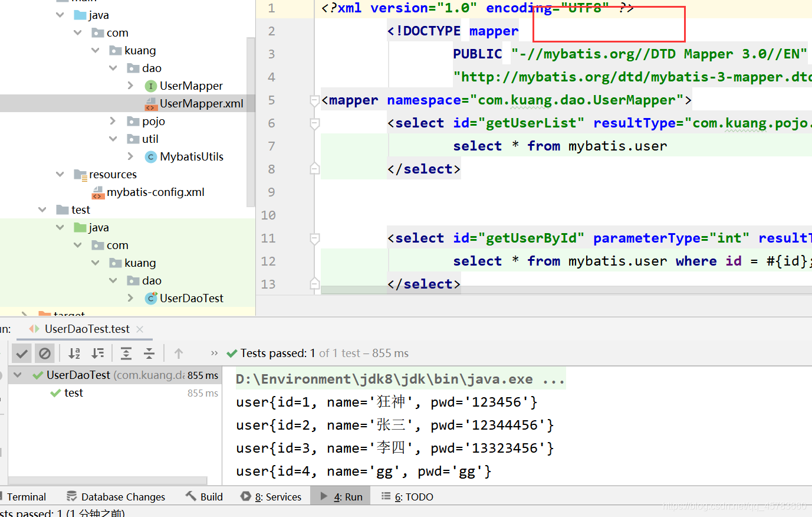Click green checkmark beside Tests passed
This screenshot has width=812, height=517.
[x=232, y=354]
